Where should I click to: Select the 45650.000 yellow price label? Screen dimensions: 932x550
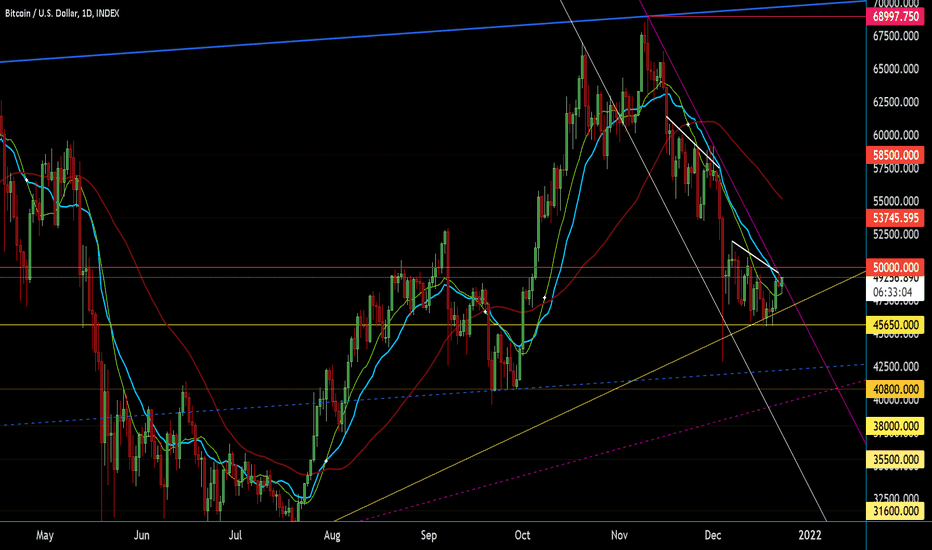point(896,325)
